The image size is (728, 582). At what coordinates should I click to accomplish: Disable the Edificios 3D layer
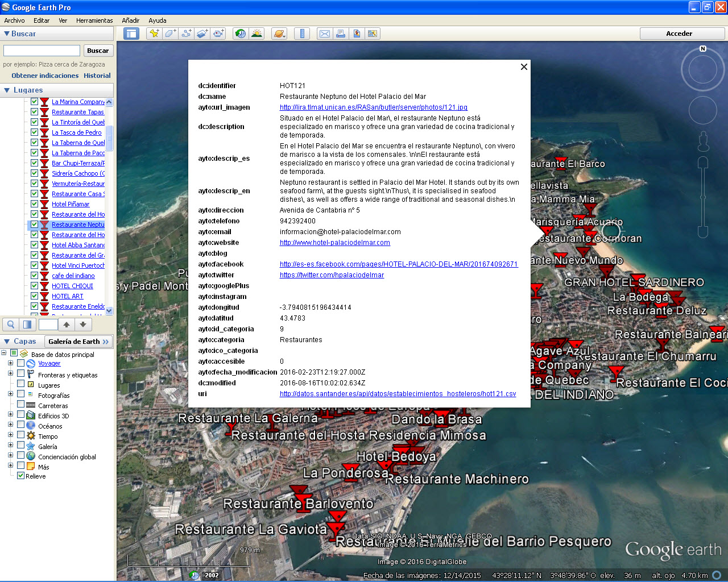pyautogui.click(x=19, y=415)
